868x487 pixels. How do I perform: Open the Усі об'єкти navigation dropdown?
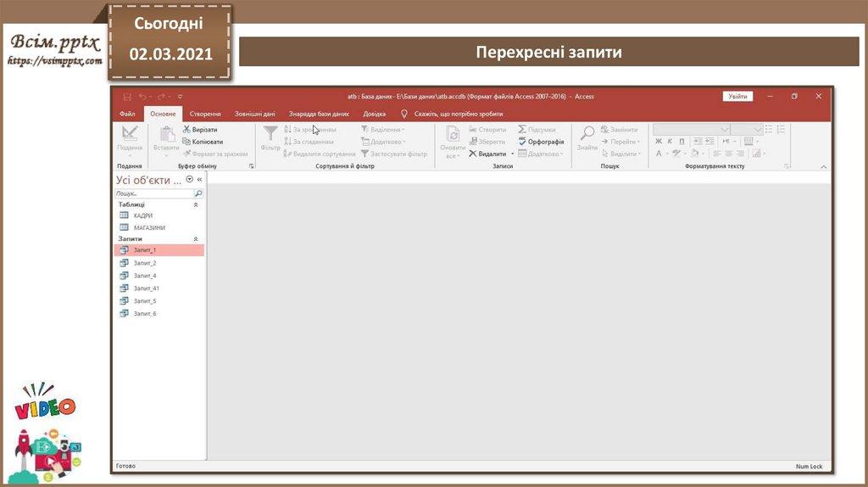point(189,180)
